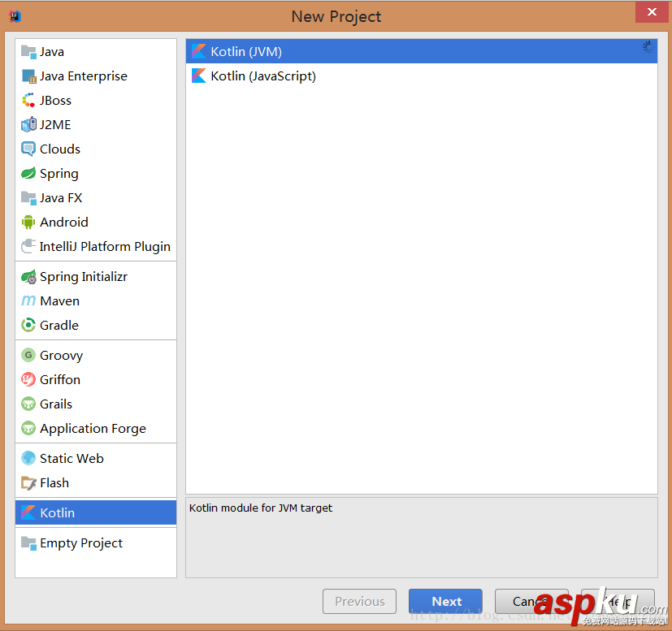This screenshot has height=631, width=672.
Task: Click the Java Enterprise icon
Action: tap(28, 76)
